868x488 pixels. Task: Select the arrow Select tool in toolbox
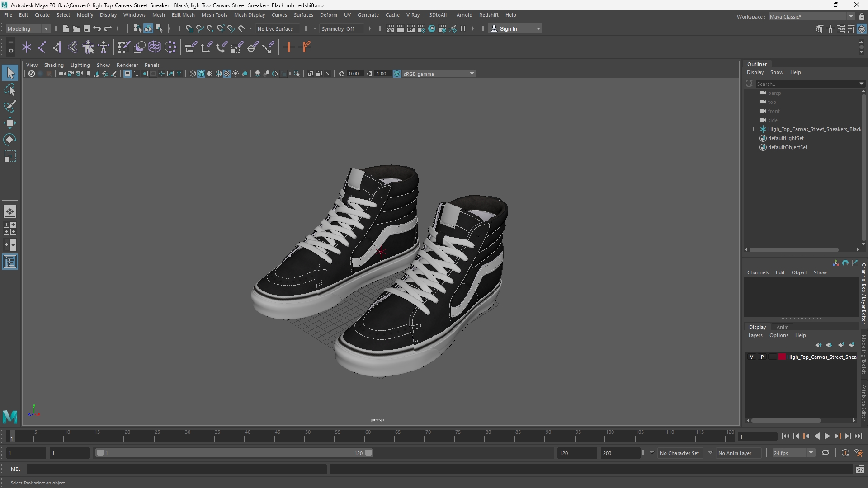coord(10,73)
